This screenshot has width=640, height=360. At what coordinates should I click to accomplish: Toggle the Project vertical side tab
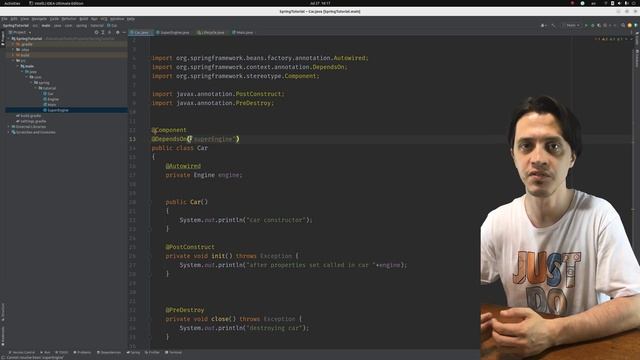[3, 38]
